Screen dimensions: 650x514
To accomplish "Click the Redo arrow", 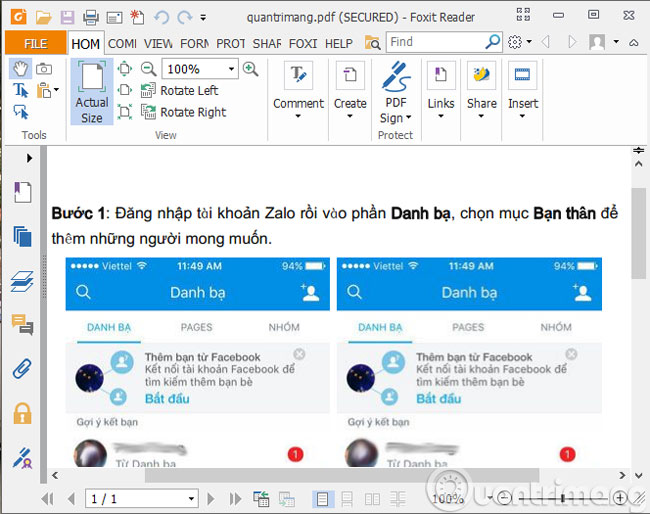I will tap(184, 17).
